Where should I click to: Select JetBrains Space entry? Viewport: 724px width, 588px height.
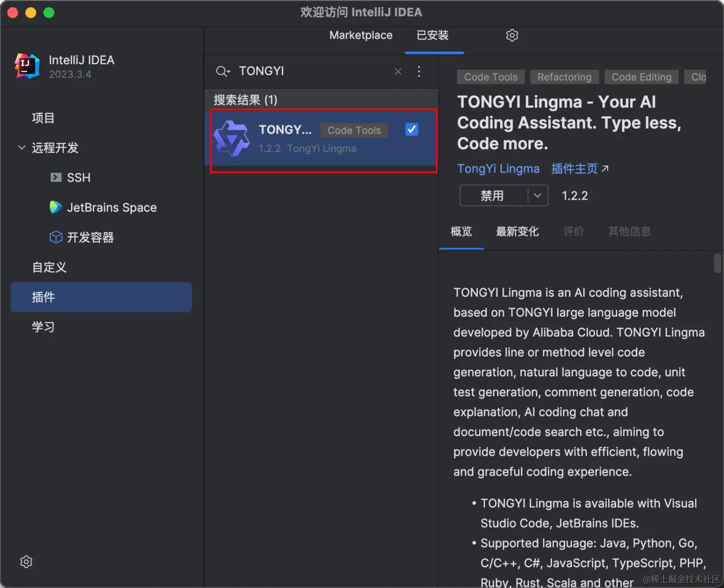(112, 207)
